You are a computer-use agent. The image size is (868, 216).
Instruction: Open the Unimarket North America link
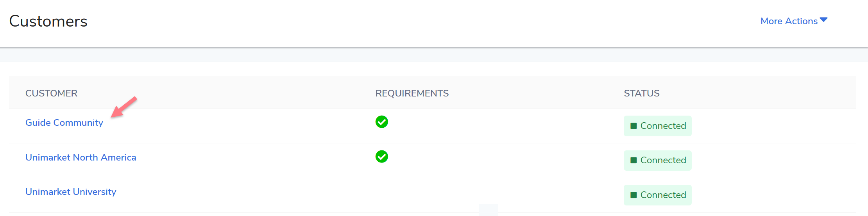(x=81, y=157)
